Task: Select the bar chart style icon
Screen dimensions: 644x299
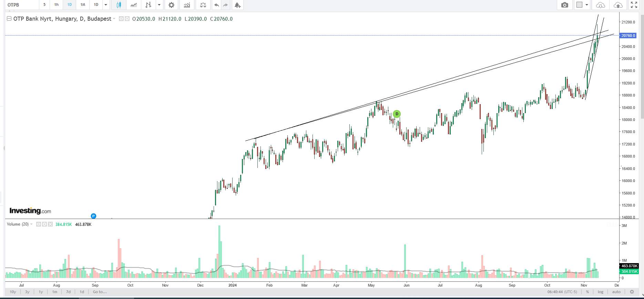Action: pos(148,5)
